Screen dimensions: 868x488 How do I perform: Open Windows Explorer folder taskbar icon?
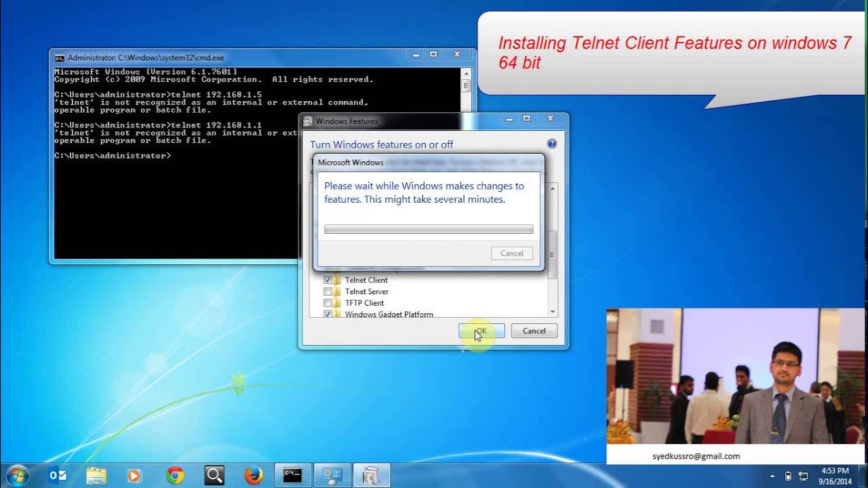pyautogui.click(x=96, y=476)
